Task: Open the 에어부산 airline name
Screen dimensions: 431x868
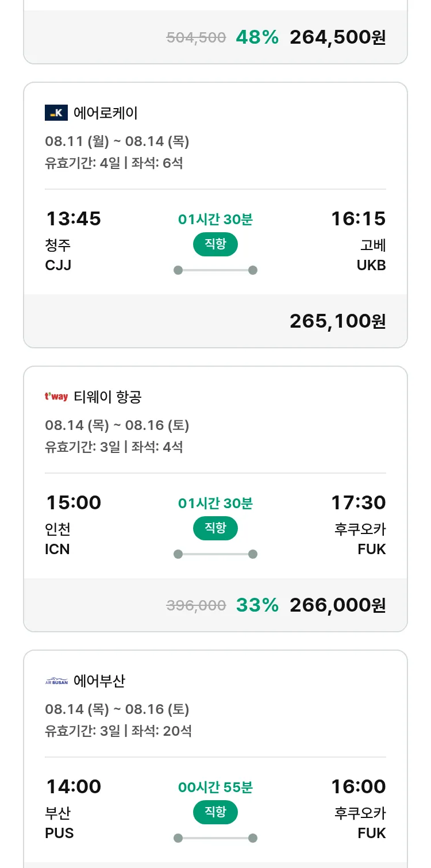Action: pos(99,681)
